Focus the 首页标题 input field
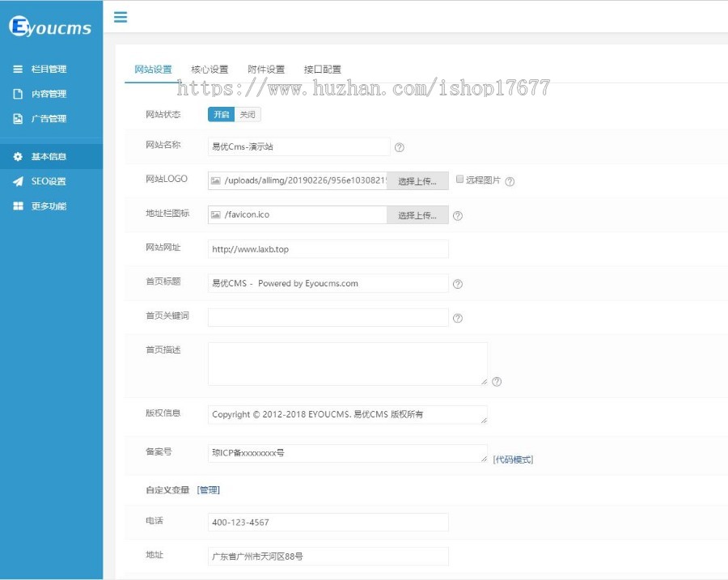The height and width of the screenshot is (580, 728). pyautogui.click(x=328, y=283)
